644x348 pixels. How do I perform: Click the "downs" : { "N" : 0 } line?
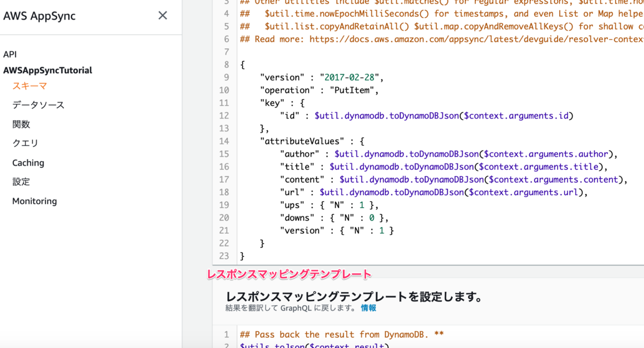pyautogui.click(x=334, y=218)
